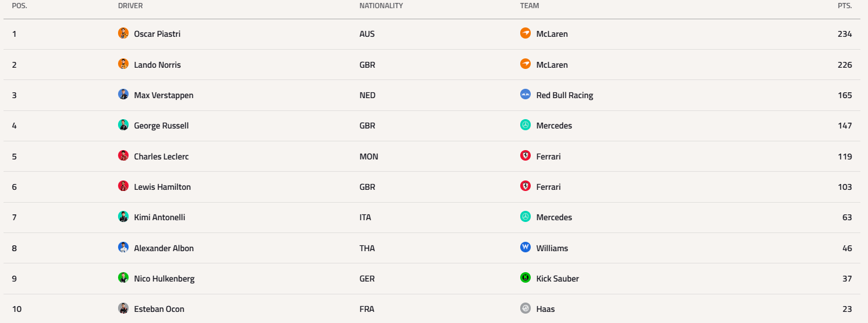Click the DRIVER column header
This screenshot has width=868, height=323.
tap(130, 6)
